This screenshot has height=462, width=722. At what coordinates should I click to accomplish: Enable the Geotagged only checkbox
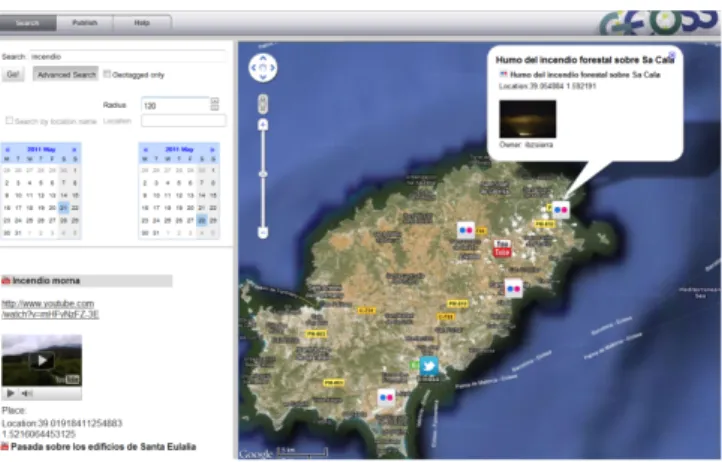coord(107,74)
